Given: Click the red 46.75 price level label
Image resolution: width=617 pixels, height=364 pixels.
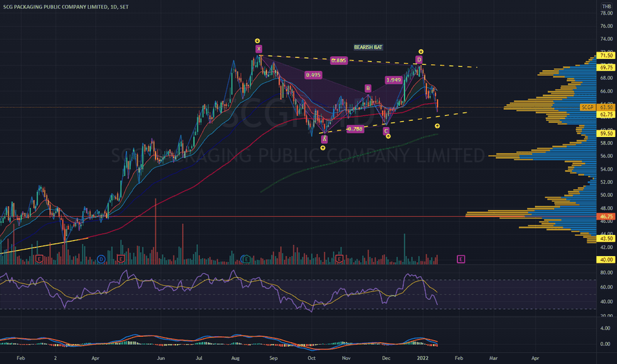Looking at the screenshot, I should (x=606, y=216).
